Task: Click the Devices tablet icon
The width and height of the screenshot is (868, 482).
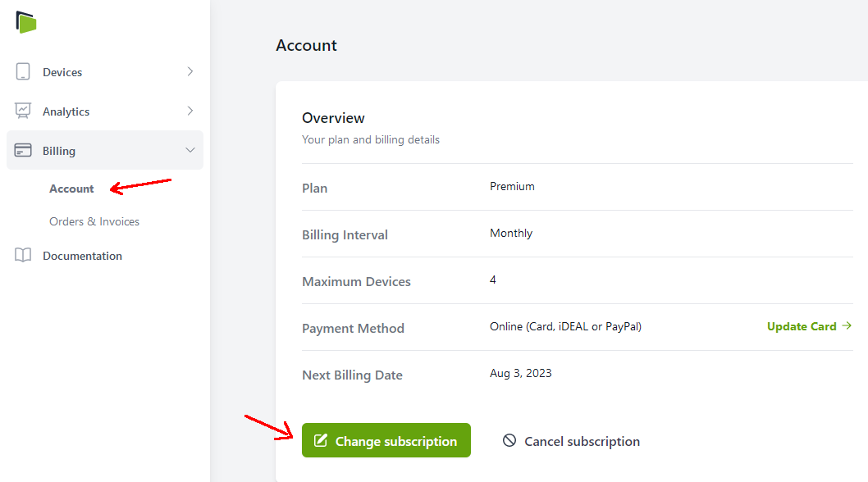Action: tap(23, 72)
